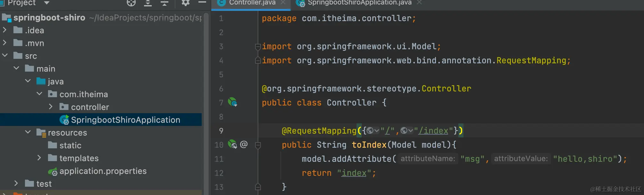Close the Controller.java tab
The image size is (644, 195).
[283, 3]
